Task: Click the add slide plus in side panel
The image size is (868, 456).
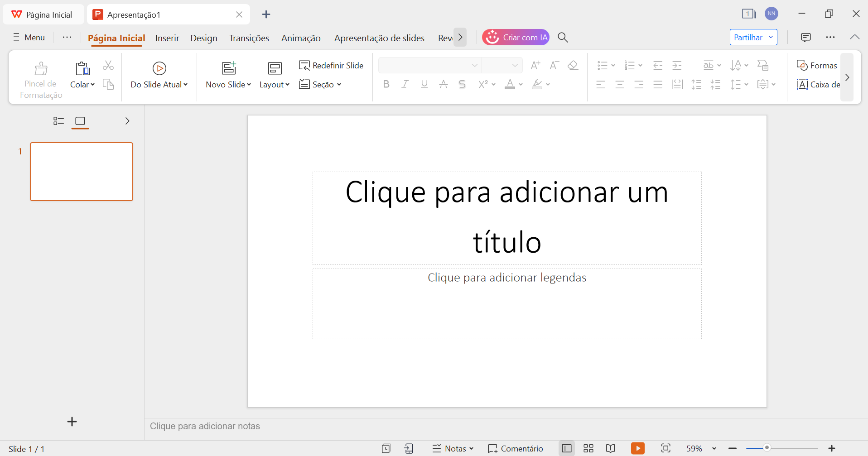Action: pyautogui.click(x=72, y=422)
